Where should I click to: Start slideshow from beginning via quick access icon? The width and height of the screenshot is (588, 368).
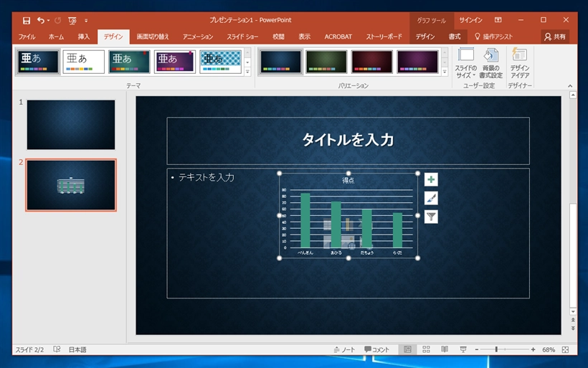[x=72, y=21]
